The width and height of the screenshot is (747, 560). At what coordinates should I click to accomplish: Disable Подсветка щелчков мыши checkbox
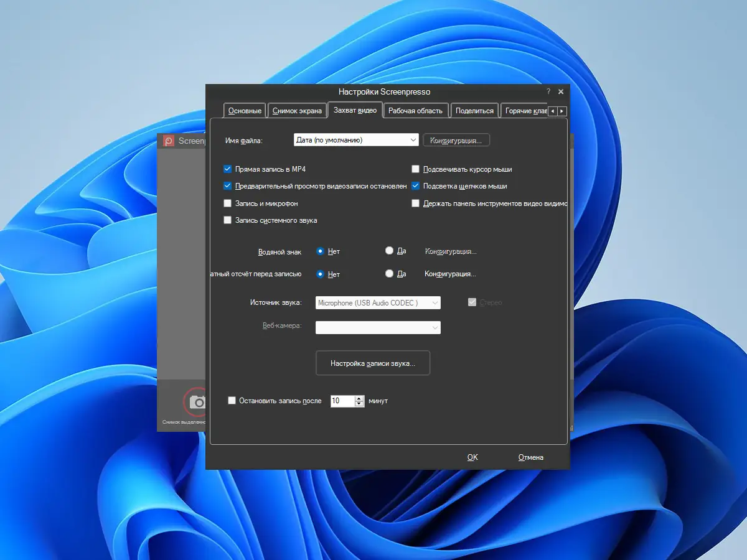tap(415, 185)
